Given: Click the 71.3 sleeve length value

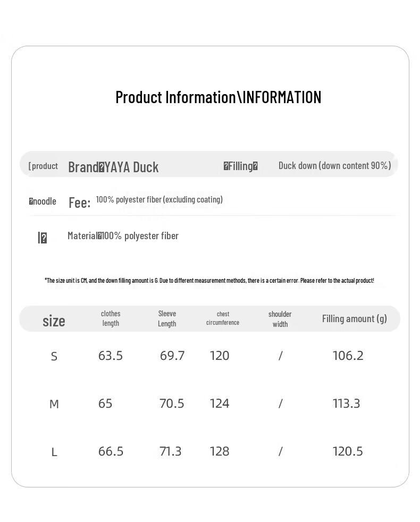Looking at the screenshot, I should (170, 451).
